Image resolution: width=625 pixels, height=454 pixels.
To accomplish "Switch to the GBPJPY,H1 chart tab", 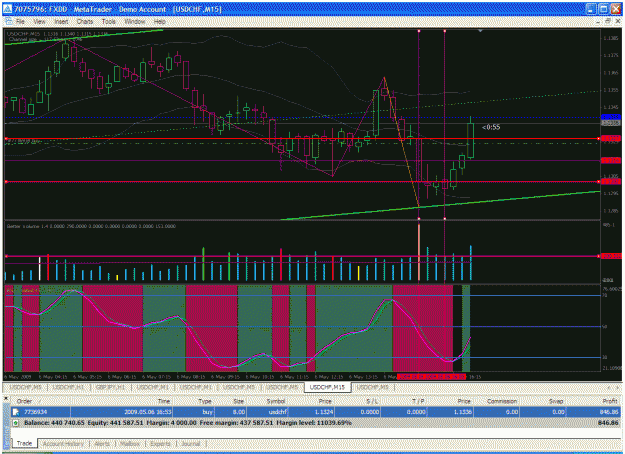I will point(110,387).
